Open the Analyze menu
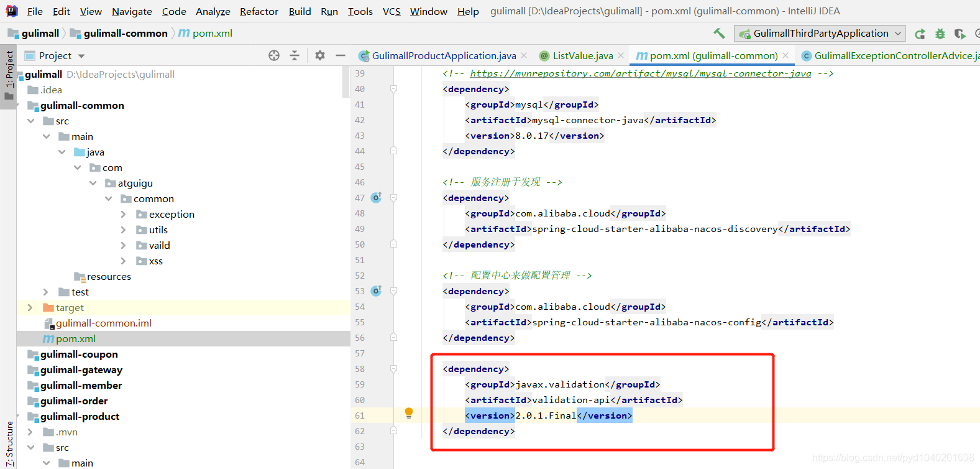This screenshot has height=469, width=980. tap(213, 11)
